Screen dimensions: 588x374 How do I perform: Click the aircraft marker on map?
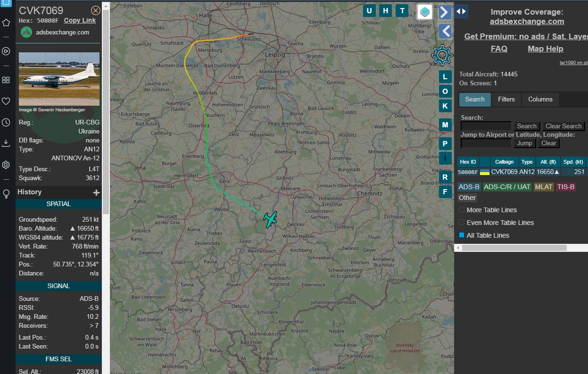[x=270, y=219]
